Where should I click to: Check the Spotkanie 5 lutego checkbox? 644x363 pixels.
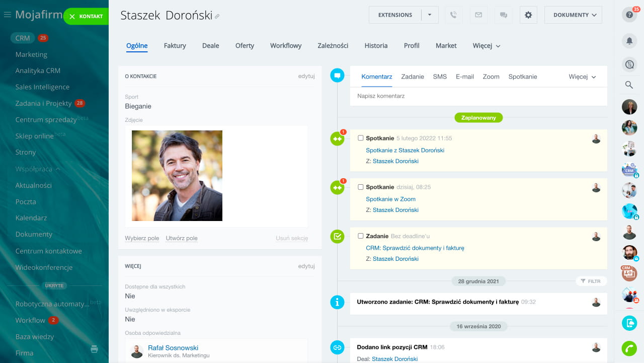click(x=360, y=138)
